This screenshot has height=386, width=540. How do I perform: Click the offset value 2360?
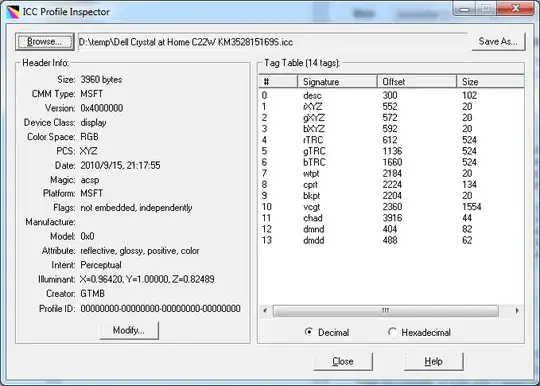click(392, 207)
